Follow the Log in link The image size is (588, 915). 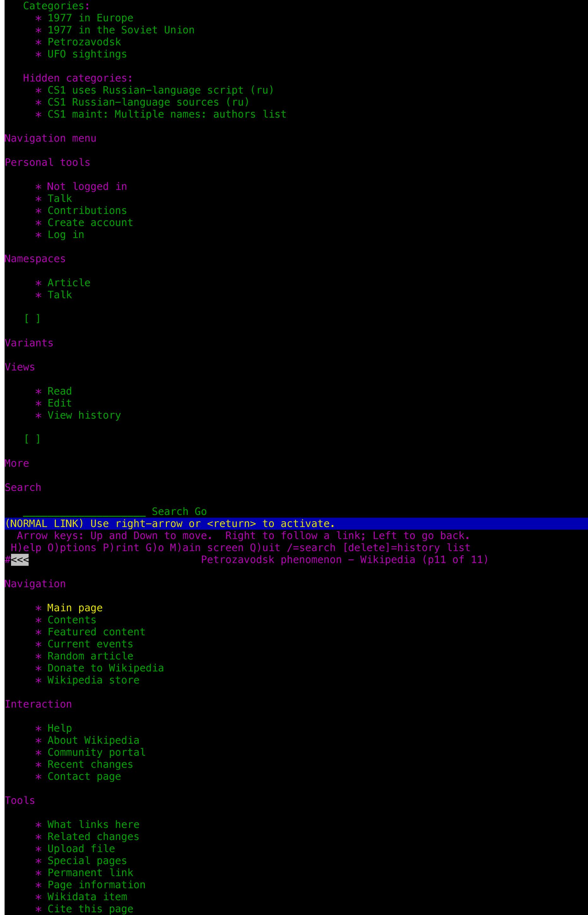point(66,235)
